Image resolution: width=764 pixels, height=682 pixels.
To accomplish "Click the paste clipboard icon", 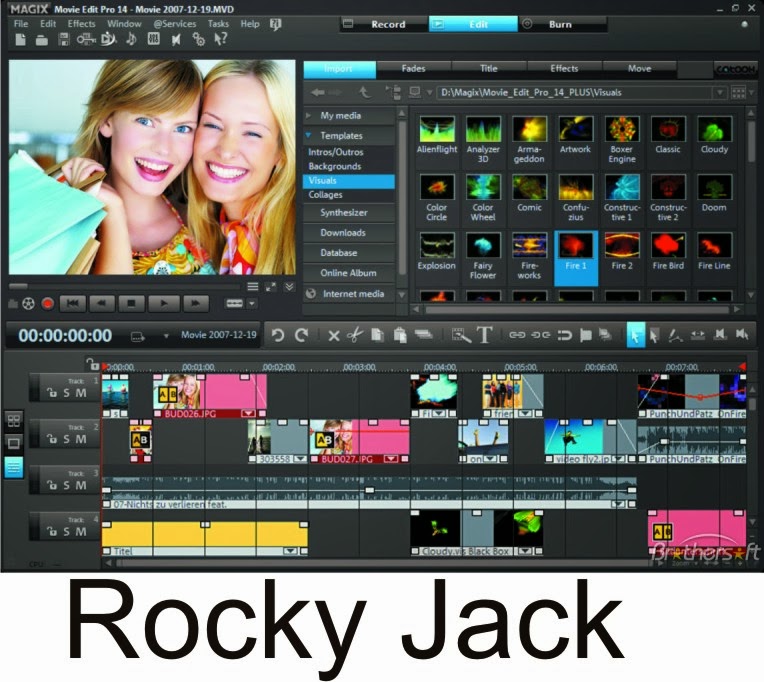I will pos(400,335).
